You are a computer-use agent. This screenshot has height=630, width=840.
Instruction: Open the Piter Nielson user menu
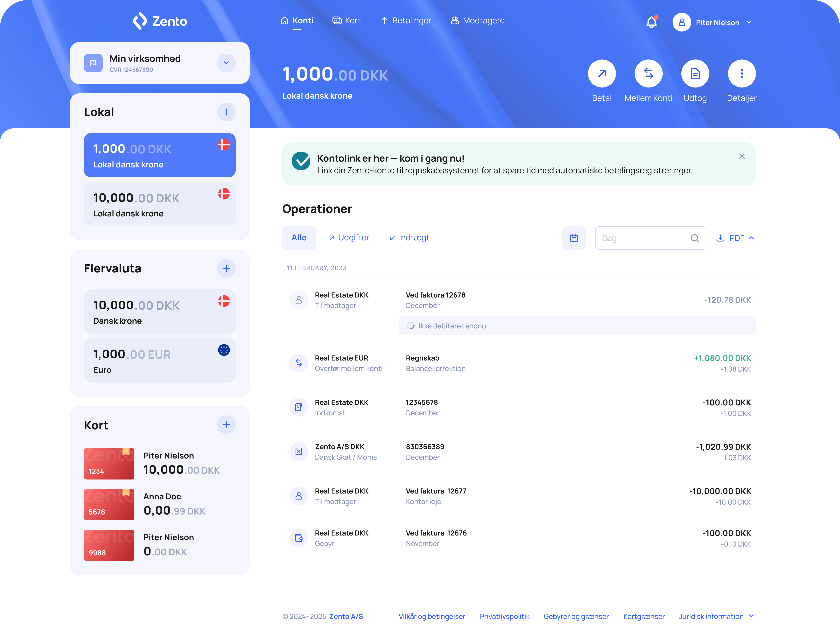(712, 22)
